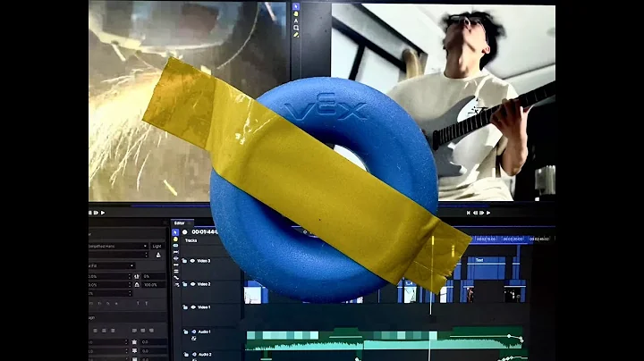The width and height of the screenshot is (644, 361).
Task: Click the link icon under Audio 1
Action: [193, 339]
